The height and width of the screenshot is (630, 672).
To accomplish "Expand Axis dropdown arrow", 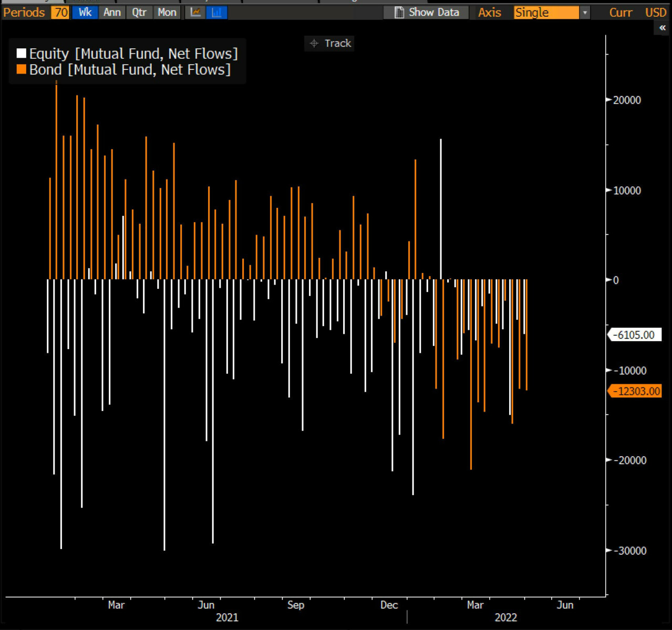I will click(585, 13).
